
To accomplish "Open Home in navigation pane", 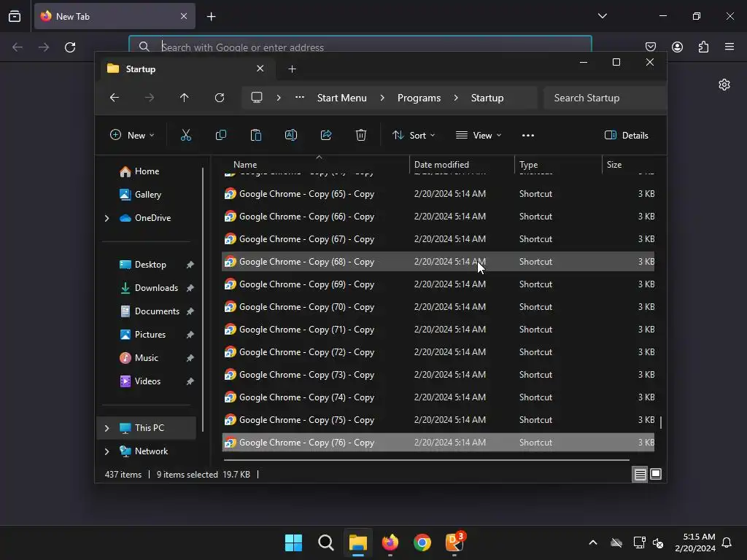I will pyautogui.click(x=147, y=171).
